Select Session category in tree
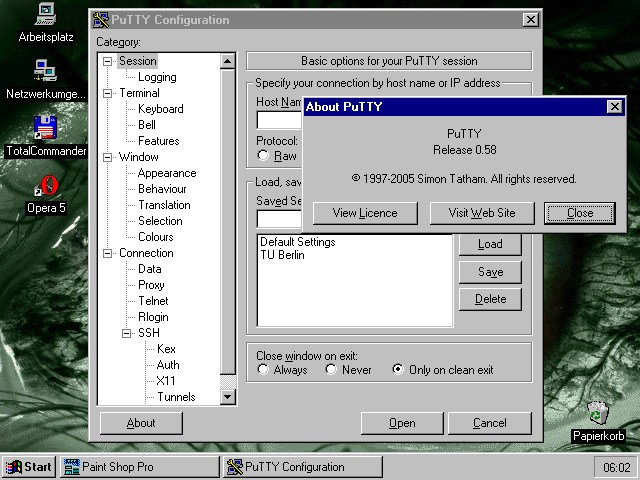 [138, 61]
